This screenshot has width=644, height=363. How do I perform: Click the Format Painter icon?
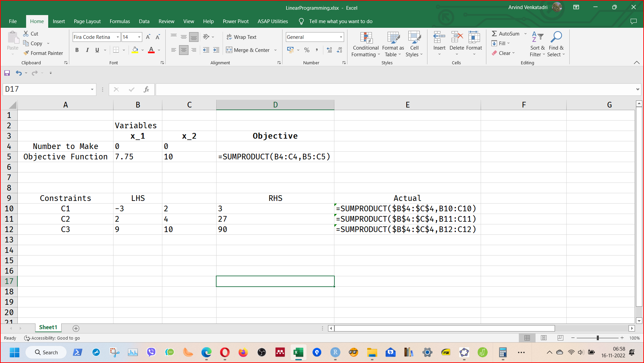coord(26,53)
